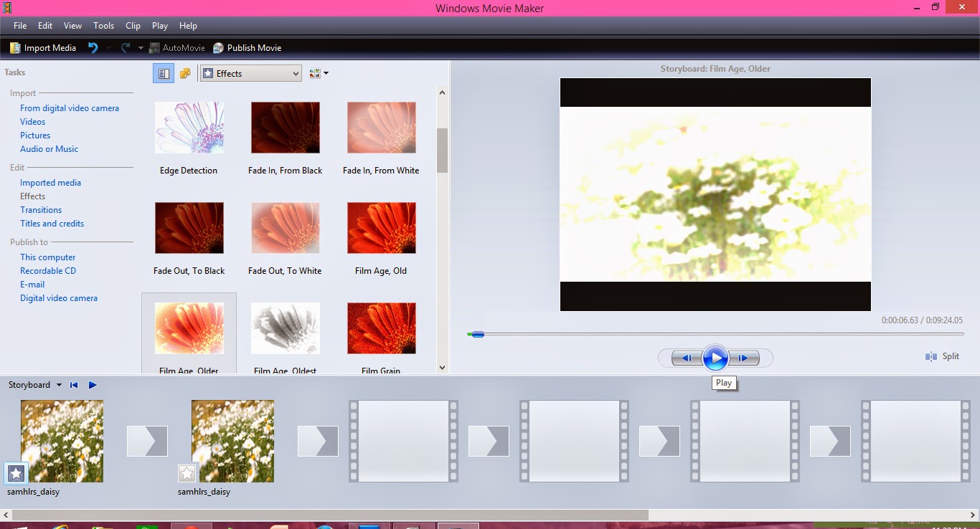Image resolution: width=980 pixels, height=529 pixels.
Task: Toggle the Show Tasks pane button
Action: (x=163, y=72)
